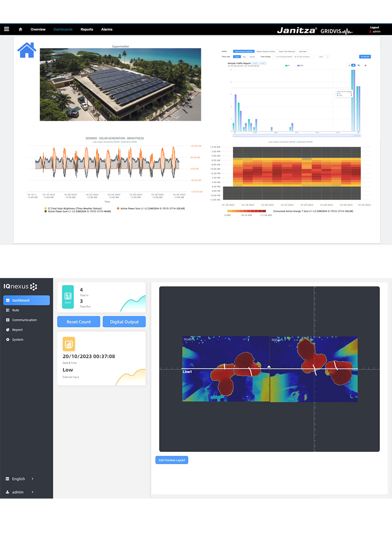Open the GridVis hamburger menu
Image resolution: width=392 pixels, height=540 pixels.
tap(6, 29)
